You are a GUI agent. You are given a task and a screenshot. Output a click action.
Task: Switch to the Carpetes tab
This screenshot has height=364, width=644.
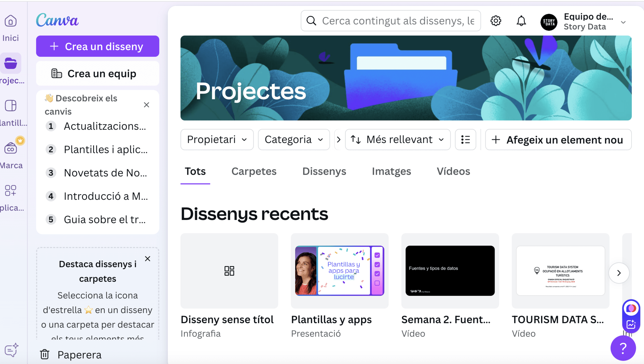click(254, 171)
